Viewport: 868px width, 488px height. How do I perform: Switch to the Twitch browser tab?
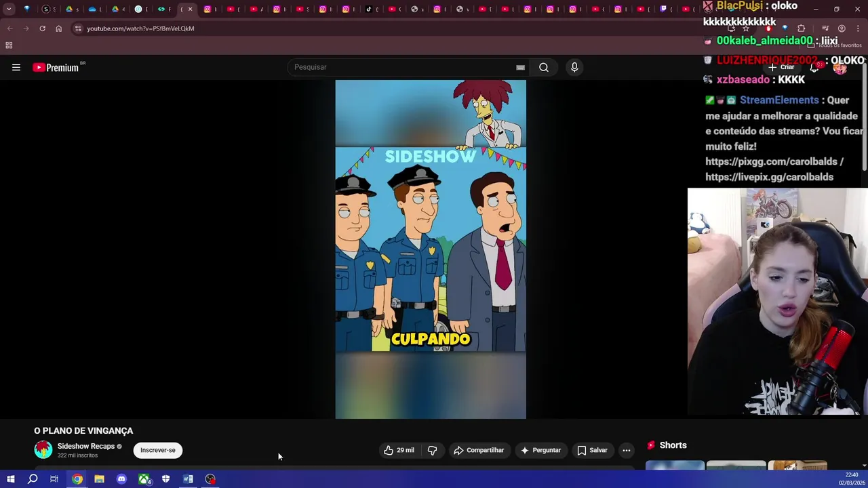(664, 9)
